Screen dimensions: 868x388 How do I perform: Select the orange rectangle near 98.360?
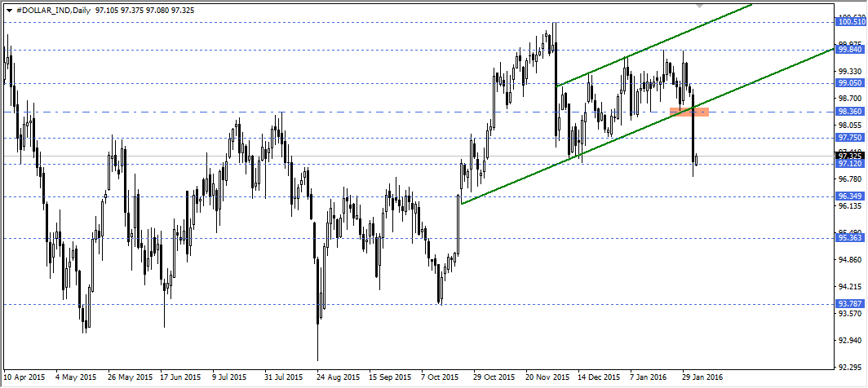689,111
